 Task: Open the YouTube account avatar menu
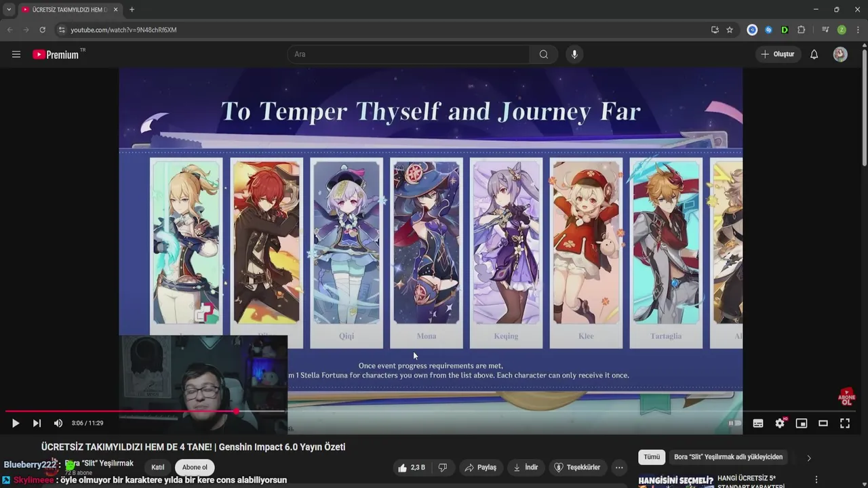point(840,54)
